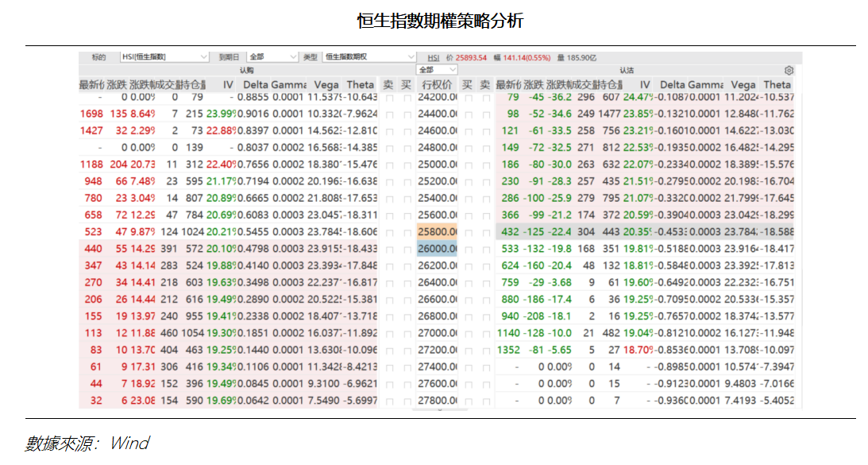Click the put last price 432
The height and width of the screenshot is (465, 868).
510,231
